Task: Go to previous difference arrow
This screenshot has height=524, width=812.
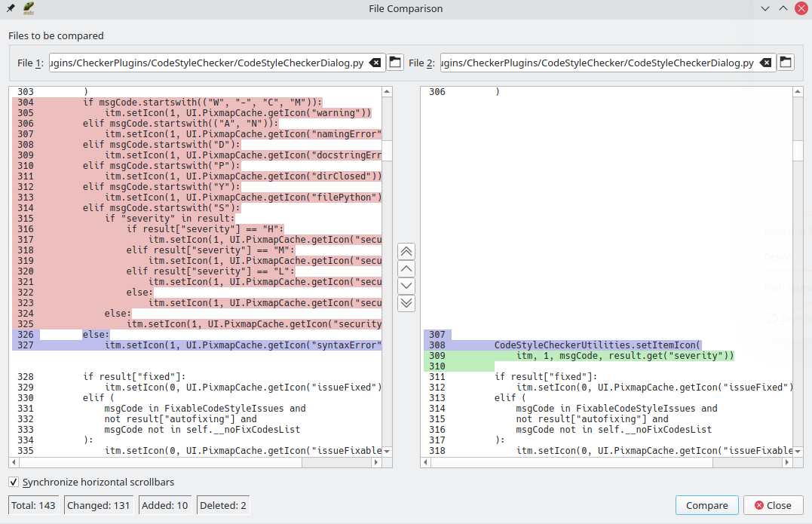Action: (406, 268)
